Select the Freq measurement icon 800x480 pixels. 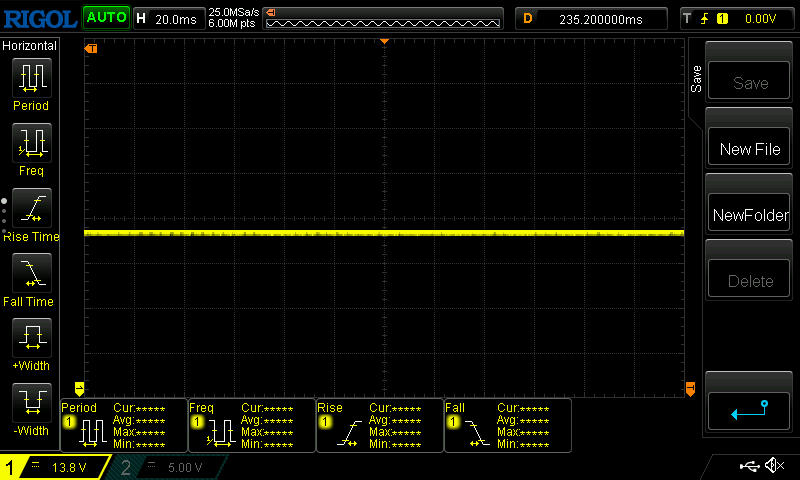click(31, 143)
